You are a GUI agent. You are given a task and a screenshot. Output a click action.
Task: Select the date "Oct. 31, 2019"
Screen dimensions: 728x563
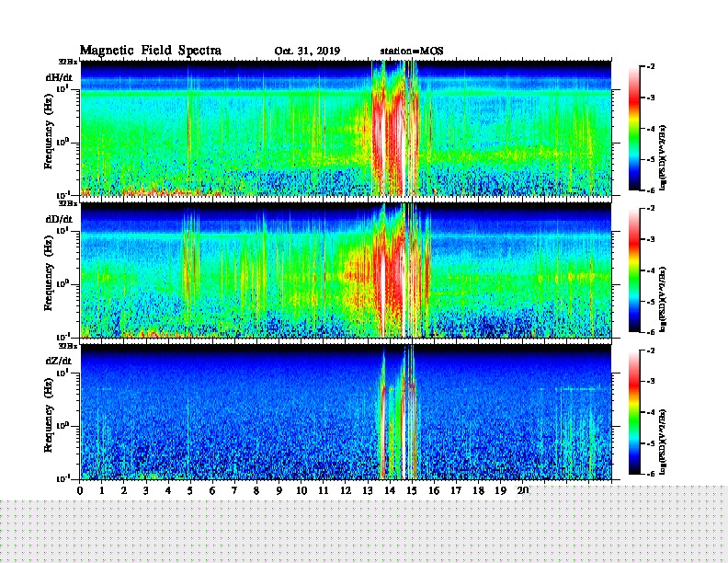(x=307, y=52)
